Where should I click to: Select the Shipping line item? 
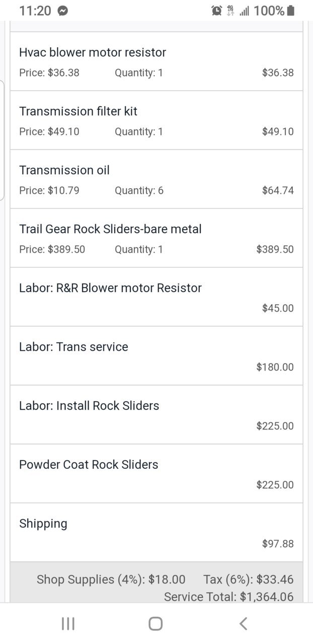tap(156, 533)
